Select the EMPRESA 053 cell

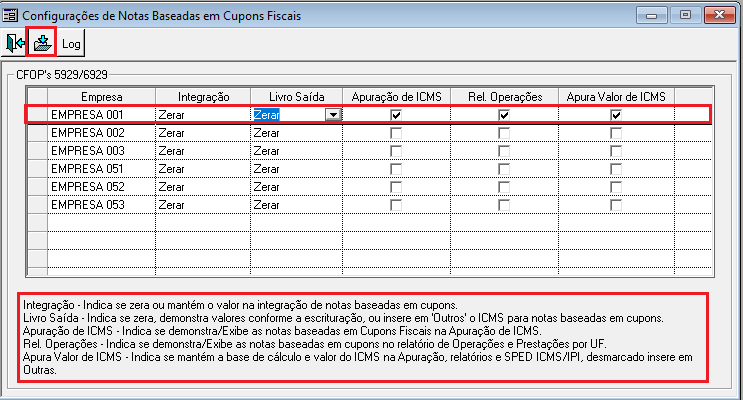(101, 205)
